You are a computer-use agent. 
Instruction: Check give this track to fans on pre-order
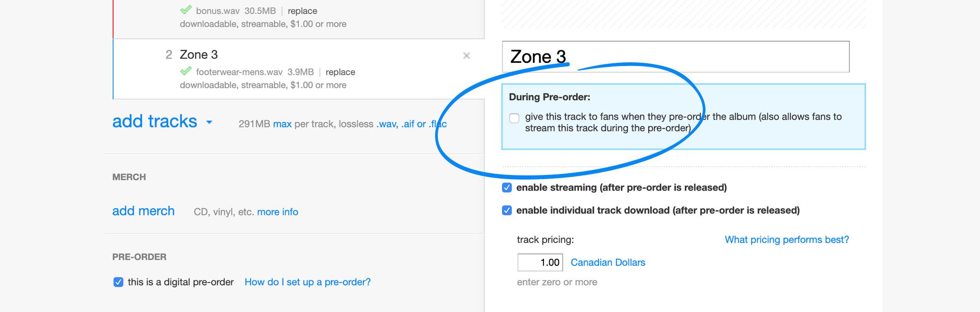tap(514, 118)
